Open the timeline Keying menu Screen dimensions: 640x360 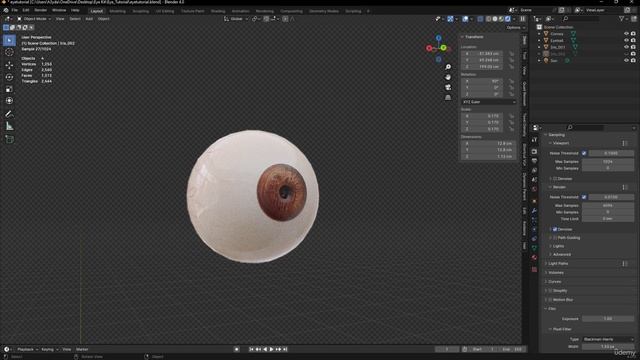coord(49,349)
